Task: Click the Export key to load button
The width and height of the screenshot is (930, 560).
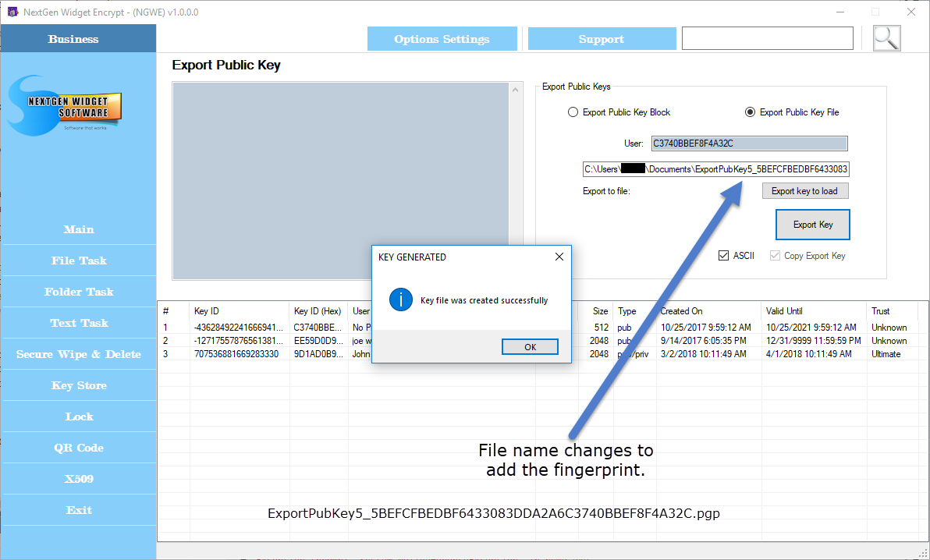Action: (805, 191)
